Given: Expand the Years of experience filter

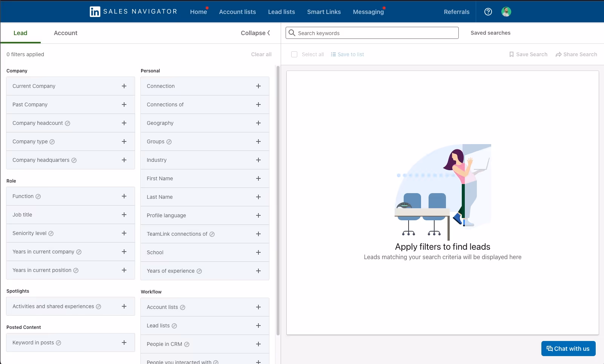Looking at the screenshot, I should pos(205,271).
